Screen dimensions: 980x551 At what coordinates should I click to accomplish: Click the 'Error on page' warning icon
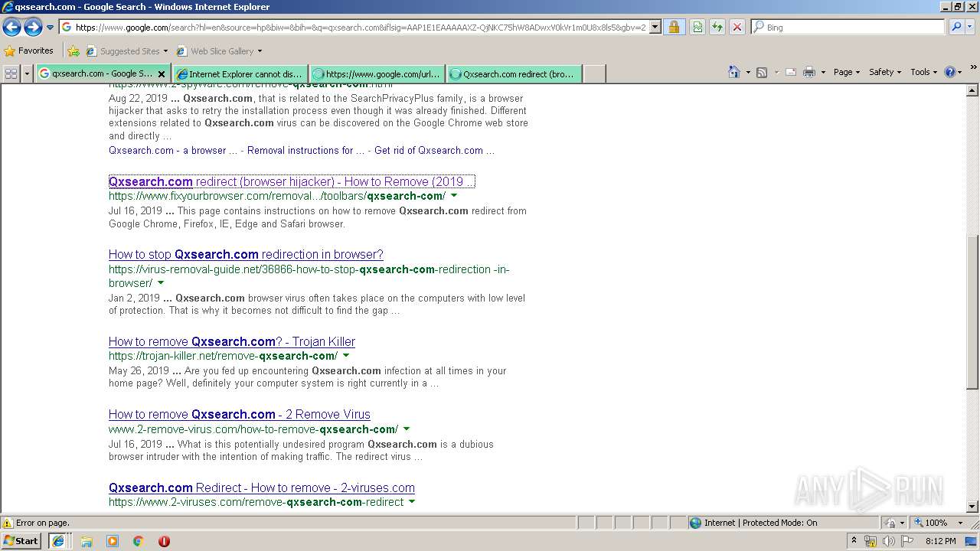tap(8, 523)
